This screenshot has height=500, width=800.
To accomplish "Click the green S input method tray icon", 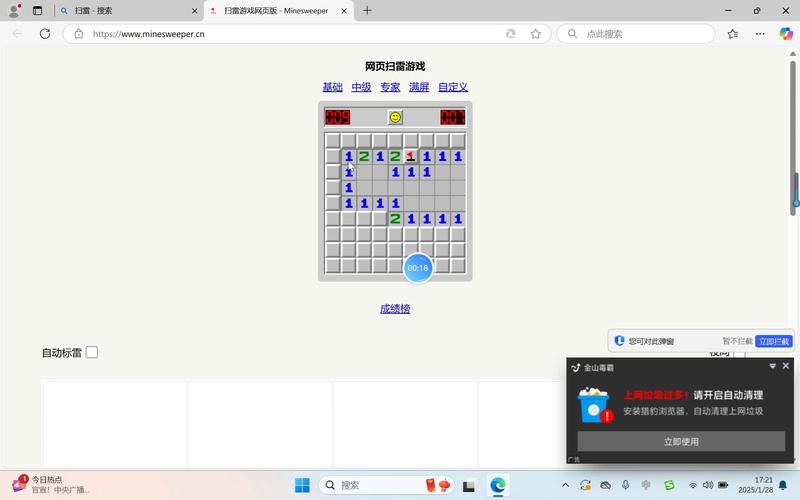I will coord(669,485).
